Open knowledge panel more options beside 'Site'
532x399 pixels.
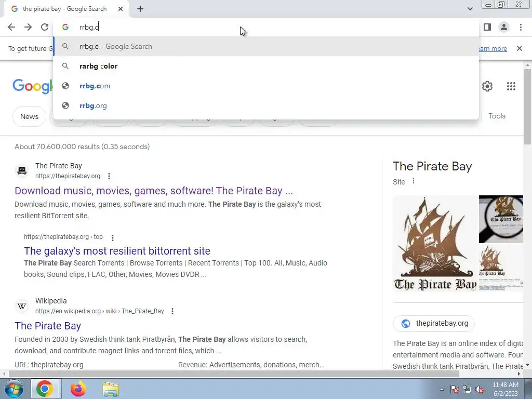tap(413, 181)
